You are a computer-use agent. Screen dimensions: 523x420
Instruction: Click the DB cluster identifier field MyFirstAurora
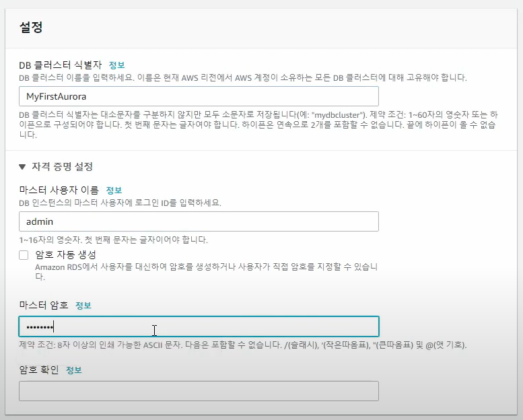pos(199,96)
